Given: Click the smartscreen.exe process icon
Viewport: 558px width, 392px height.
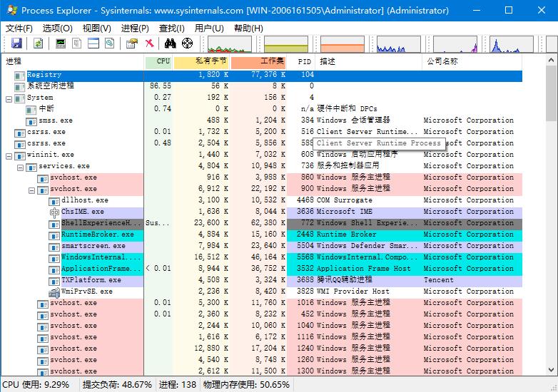Looking at the screenshot, I should [54, 247].
